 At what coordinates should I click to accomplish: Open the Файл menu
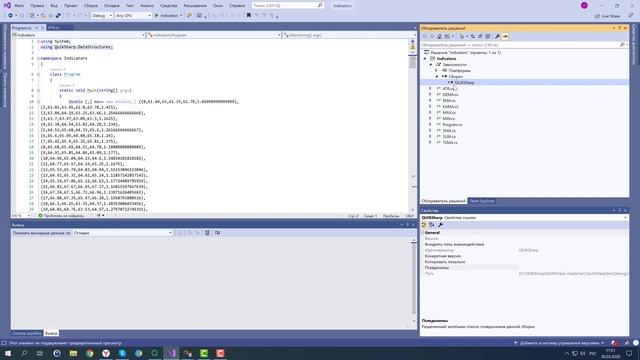(x=19, y=6)
